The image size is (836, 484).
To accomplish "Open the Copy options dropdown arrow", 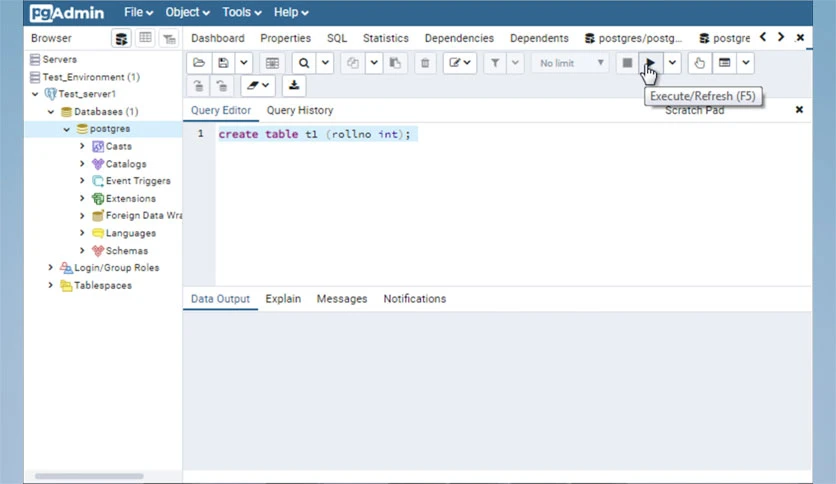I will 374,63.
